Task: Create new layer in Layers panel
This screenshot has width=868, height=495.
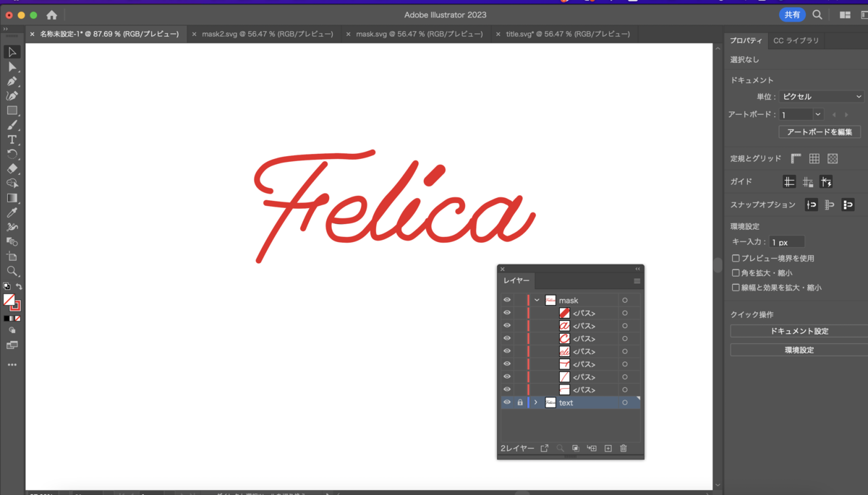Action: click(x=608, y=449)
